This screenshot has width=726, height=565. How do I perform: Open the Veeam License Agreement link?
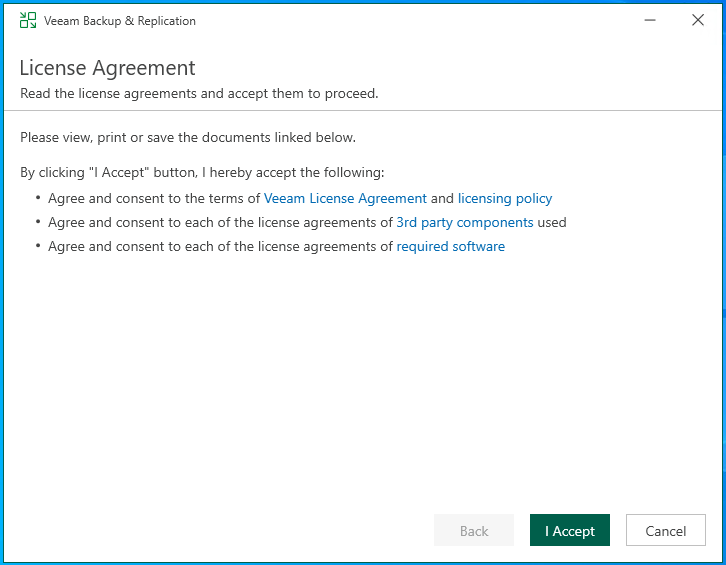coord(345,198)
